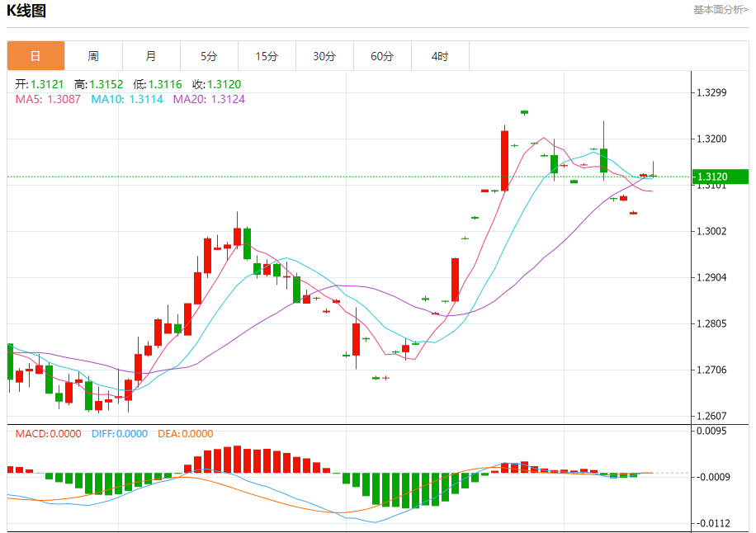Open the 15分 interval tab

267,56
